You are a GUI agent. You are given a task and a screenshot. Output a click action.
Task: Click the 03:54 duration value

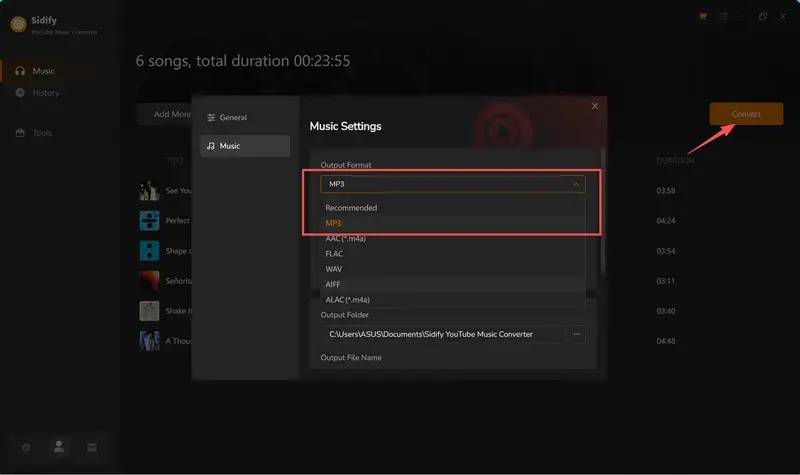(666, 251)
